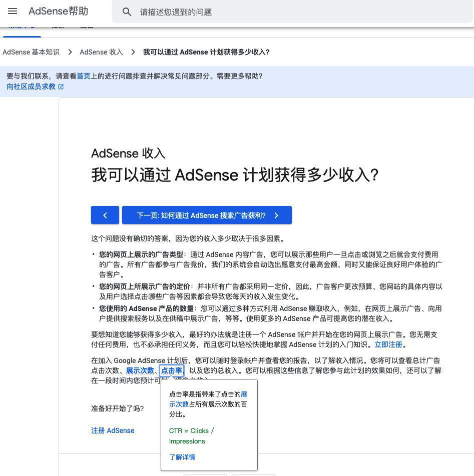
Task: Open the 注册 AdSense link
Action: 113,430
